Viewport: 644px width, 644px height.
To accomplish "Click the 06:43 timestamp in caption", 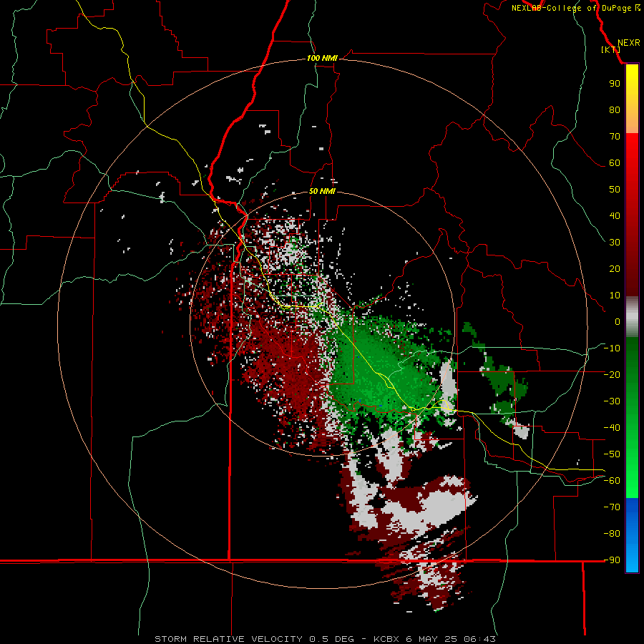I will point(479,639).
